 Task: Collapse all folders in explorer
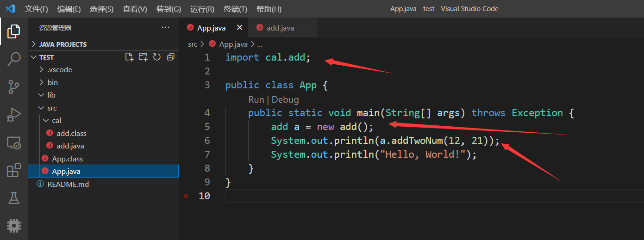click(171, 57)
